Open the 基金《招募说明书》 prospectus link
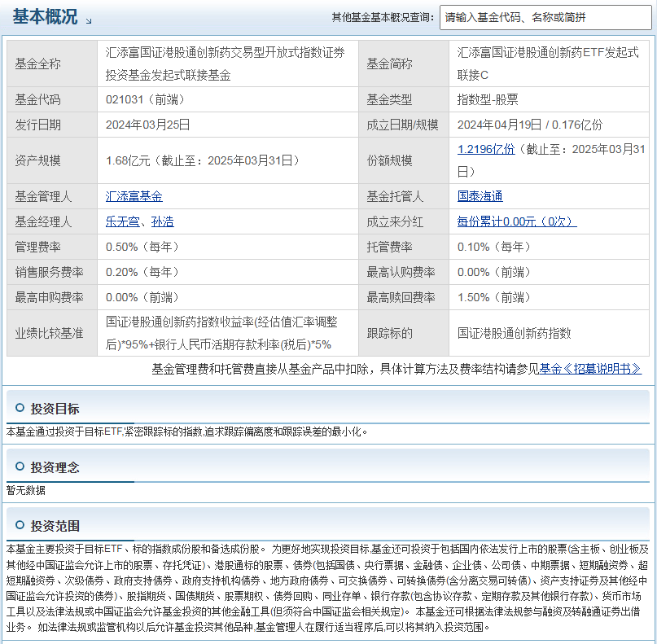The width and height of the screenshot is (657, 644). tap(590, 369)
